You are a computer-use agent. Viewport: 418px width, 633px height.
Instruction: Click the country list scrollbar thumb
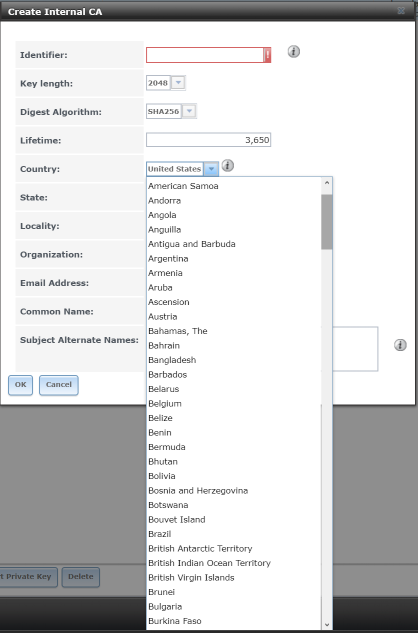(x=327, y=222)
